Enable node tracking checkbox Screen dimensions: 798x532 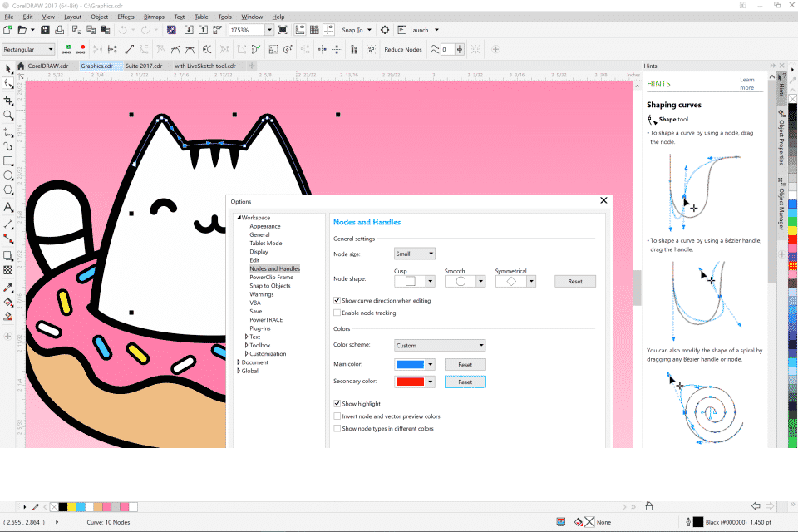(337, 313)
